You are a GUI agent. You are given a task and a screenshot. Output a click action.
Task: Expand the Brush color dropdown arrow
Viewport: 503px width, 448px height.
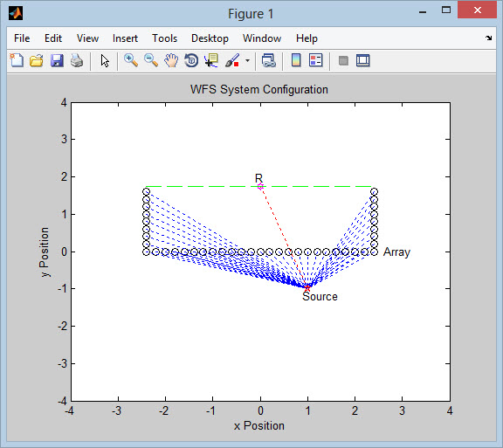pyautogui.click(x=247, y=60)
